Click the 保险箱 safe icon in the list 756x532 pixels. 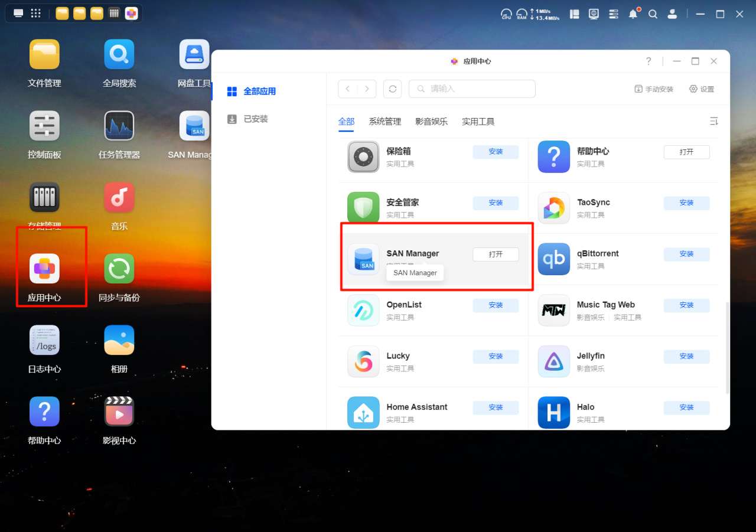tap(363, 156)
